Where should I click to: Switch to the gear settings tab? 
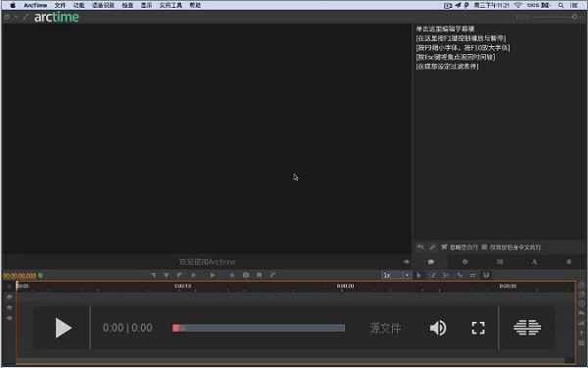coord(465,262)
